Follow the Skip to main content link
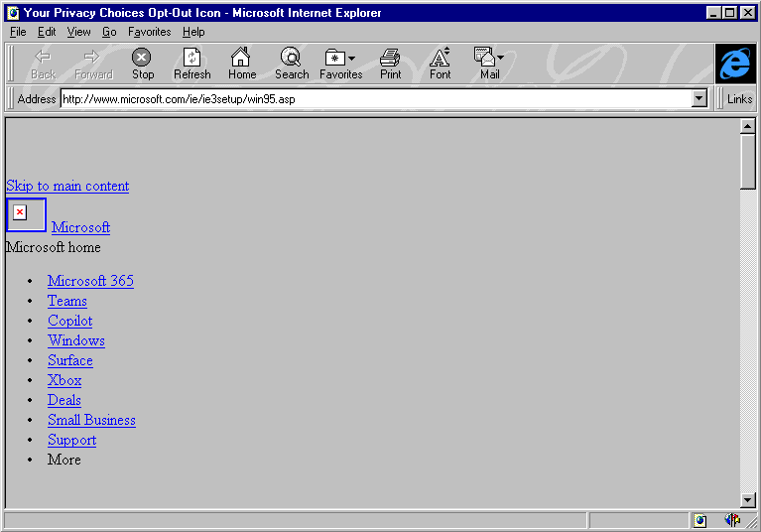 67,186
